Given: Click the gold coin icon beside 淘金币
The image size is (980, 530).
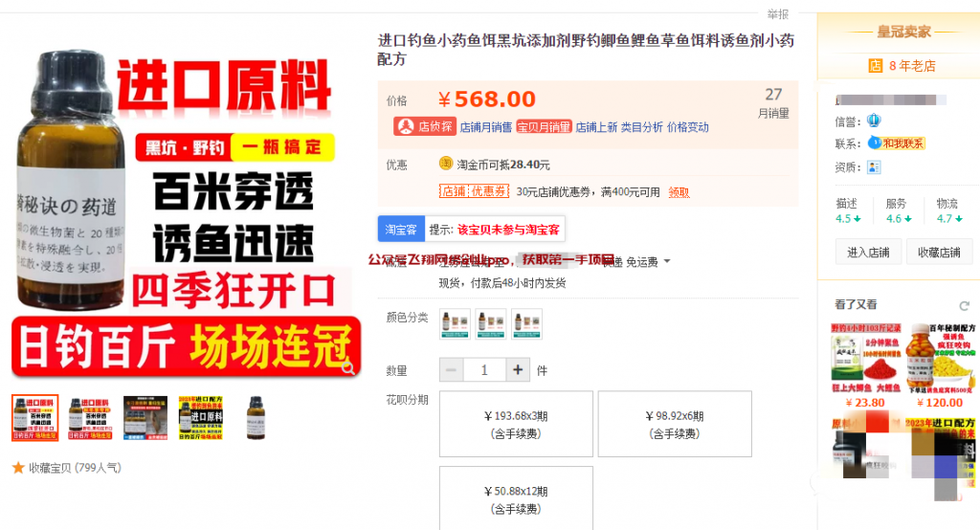Looking at the screenshot, I should pos(446,164).
